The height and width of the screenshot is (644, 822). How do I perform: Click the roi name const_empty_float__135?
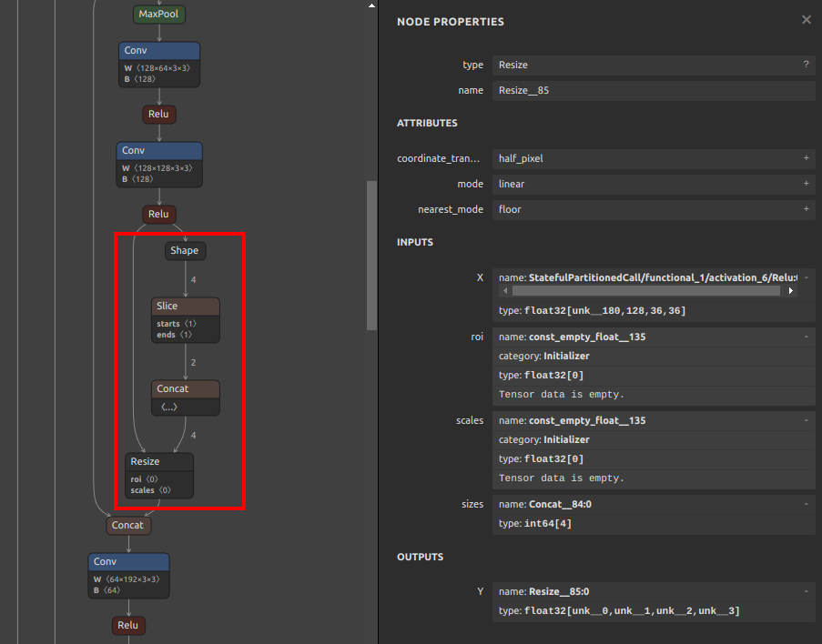click(572, 337)
